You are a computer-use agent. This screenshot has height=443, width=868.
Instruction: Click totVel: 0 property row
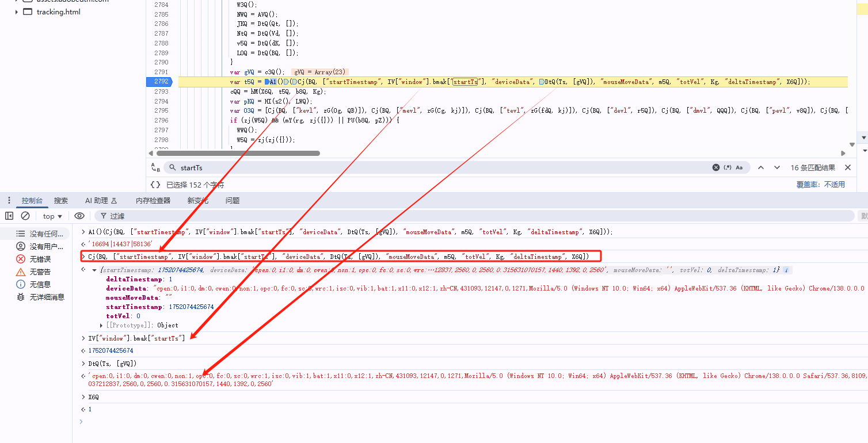click(x=123, y=316)
